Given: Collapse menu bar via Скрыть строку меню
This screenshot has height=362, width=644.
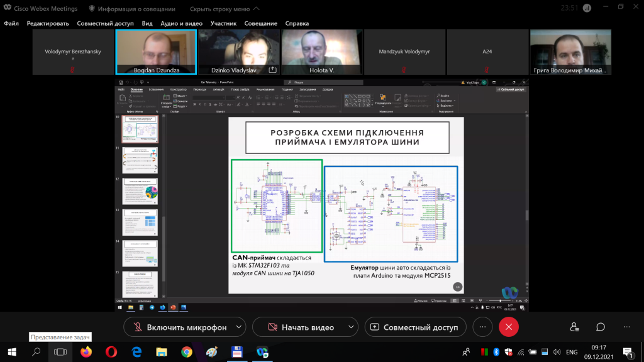Looking at the screenshot, I should click(x=225, y=9).
